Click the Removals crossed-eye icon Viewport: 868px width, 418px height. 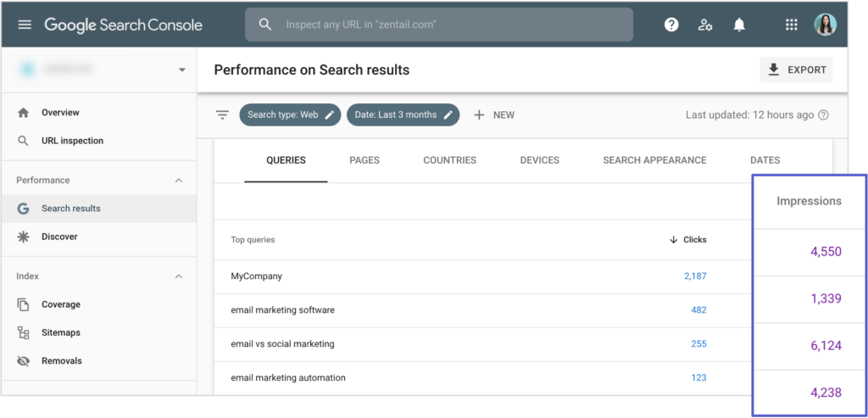(23, 361)
